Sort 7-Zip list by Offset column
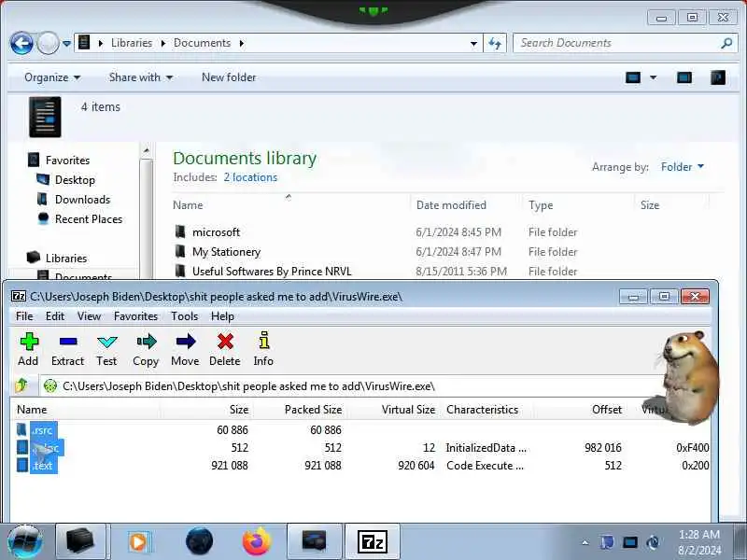Image resolution: width=747 pixels, height=560 pixels. pos(606,410)
